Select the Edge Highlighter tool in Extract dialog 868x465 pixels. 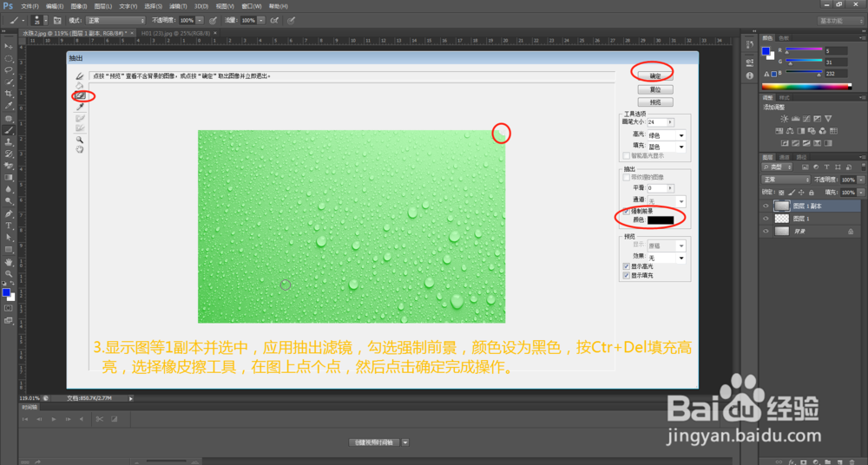tap(80, 75)
